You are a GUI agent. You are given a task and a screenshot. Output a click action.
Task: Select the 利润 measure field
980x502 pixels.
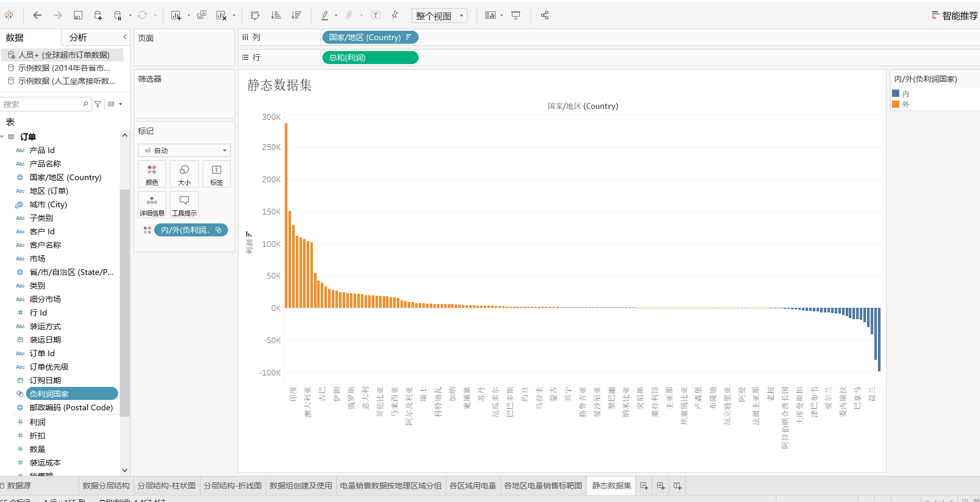coord(37,422)
